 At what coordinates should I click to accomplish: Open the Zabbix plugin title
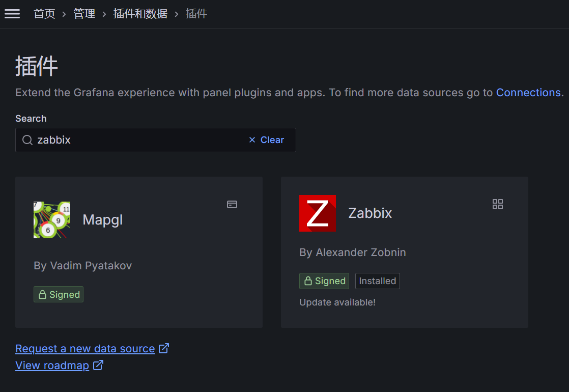[x=370, y=213]
